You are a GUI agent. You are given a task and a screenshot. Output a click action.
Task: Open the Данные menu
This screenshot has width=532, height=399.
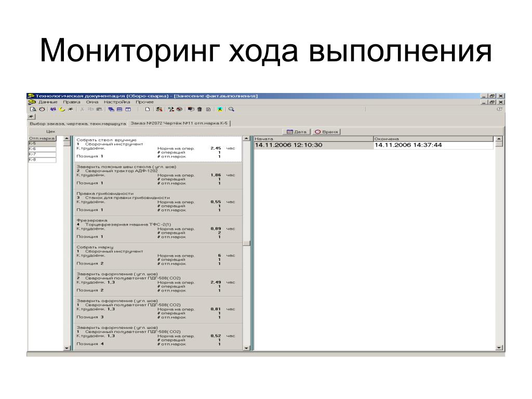click(48, 102)
